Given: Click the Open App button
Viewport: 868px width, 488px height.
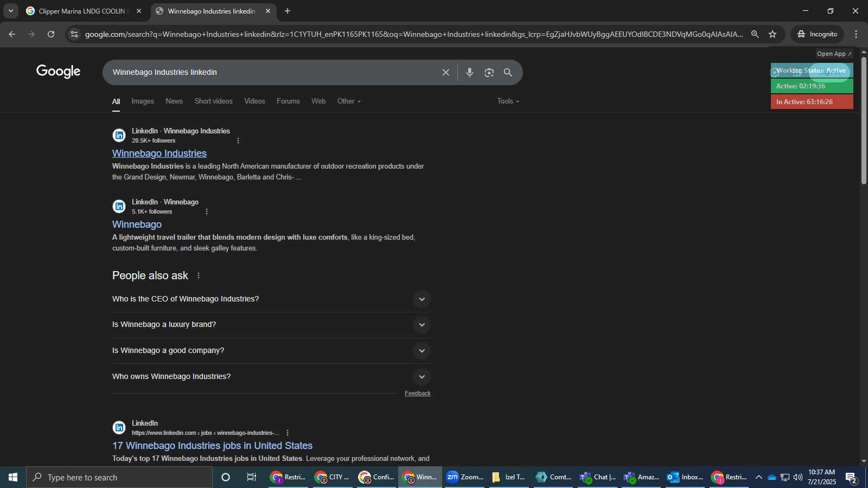Looking at the screenshot, I should pos(834,54).
